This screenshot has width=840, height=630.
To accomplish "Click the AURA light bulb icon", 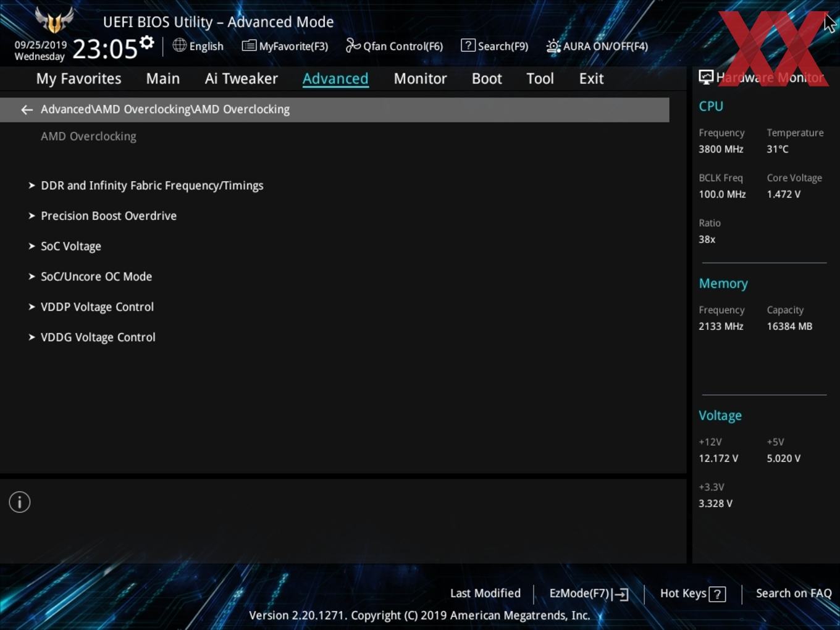I will [x=553, y=46].
